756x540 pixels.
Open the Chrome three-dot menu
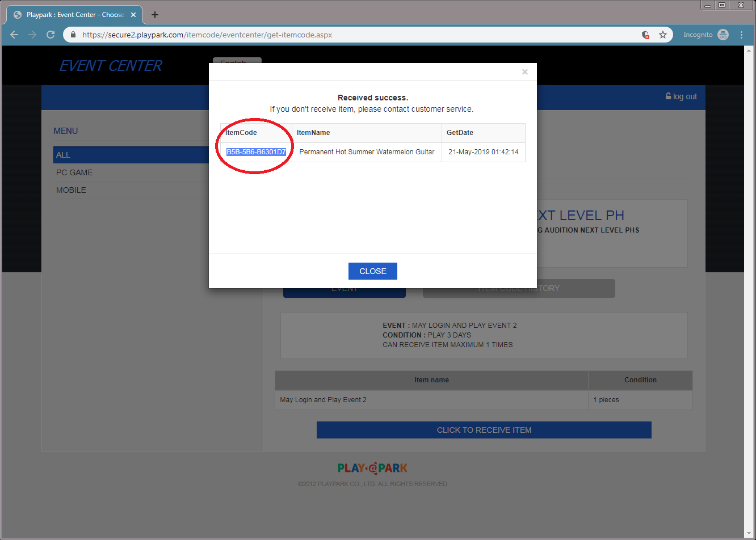[x=741, y=35]
